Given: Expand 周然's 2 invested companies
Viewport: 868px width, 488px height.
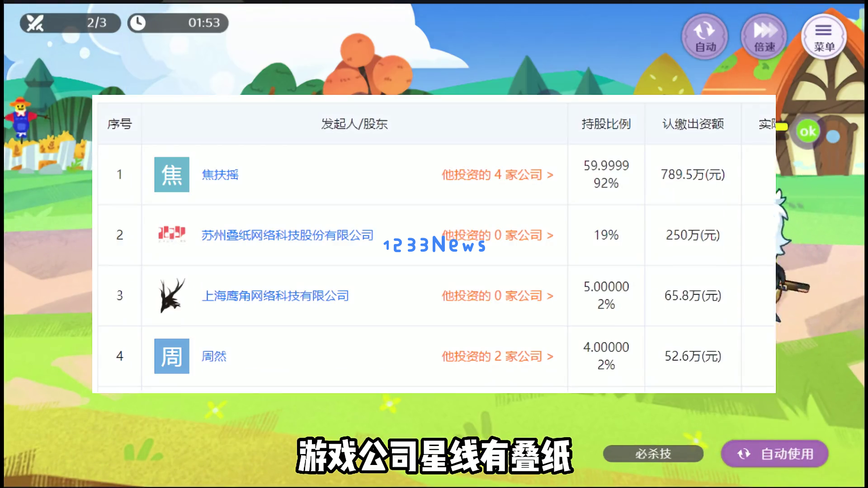Looking at the screenshot, I should pos(497,356).
